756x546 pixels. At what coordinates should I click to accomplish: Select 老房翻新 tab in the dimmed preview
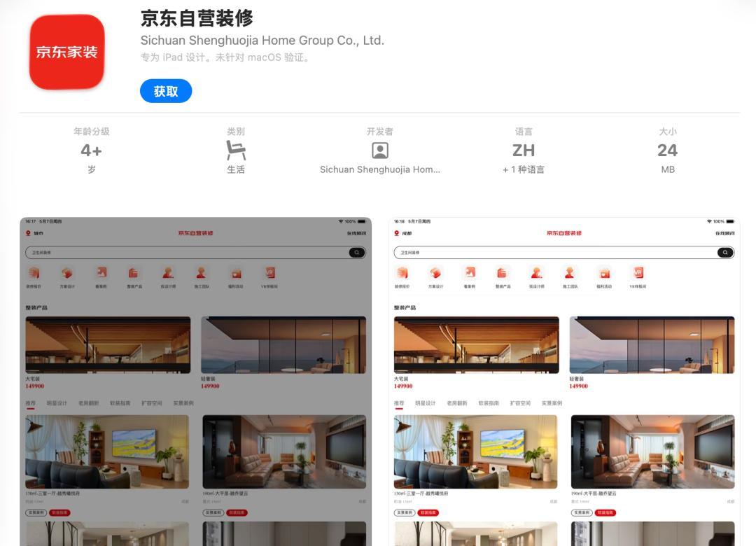tap(88, 403)
